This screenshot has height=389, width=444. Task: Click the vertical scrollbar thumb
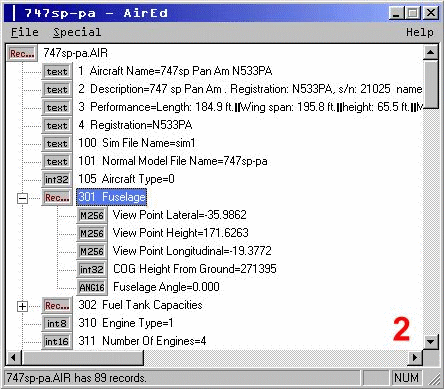pyautogui.click(x=430, y=84)
